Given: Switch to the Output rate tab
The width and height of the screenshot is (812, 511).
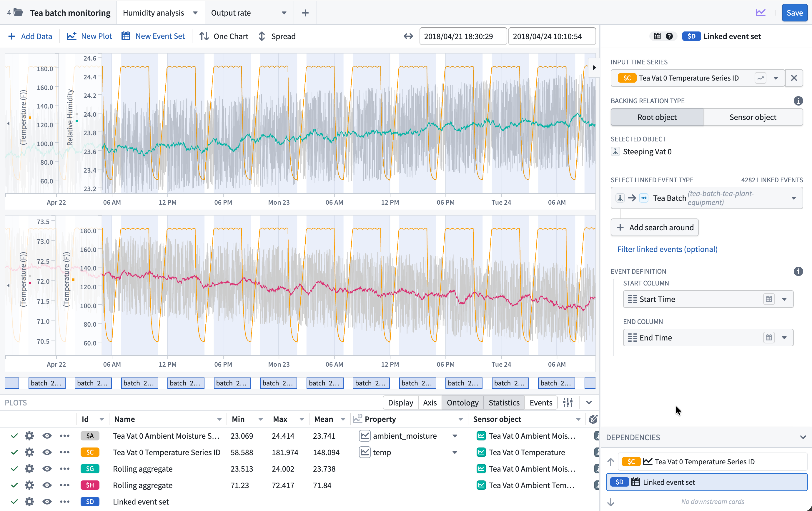Looking at the screenshot, I should click(231, 12).
